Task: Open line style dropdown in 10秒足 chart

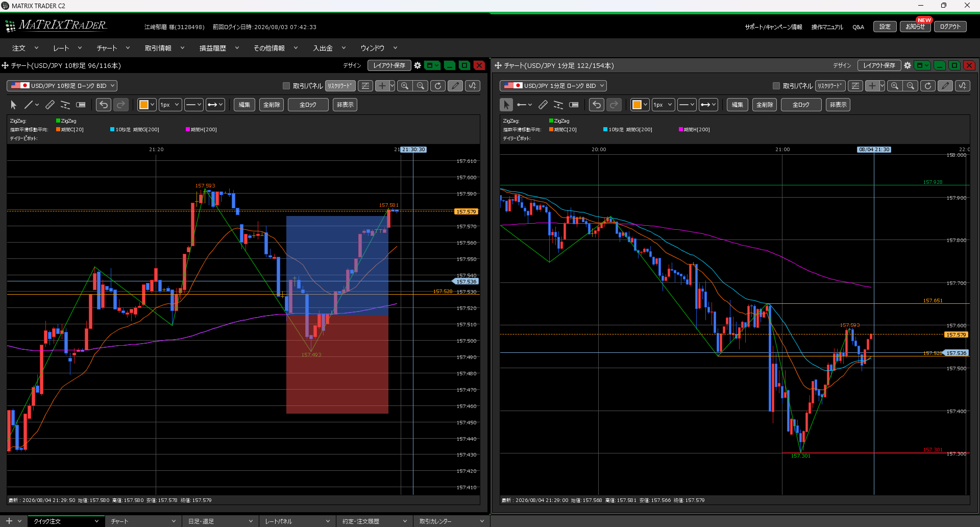Action: [193, 105]
